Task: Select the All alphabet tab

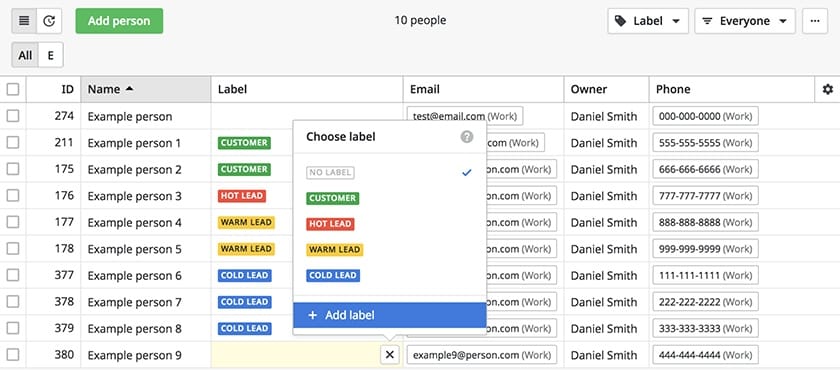Action: [x=25, y=55]
